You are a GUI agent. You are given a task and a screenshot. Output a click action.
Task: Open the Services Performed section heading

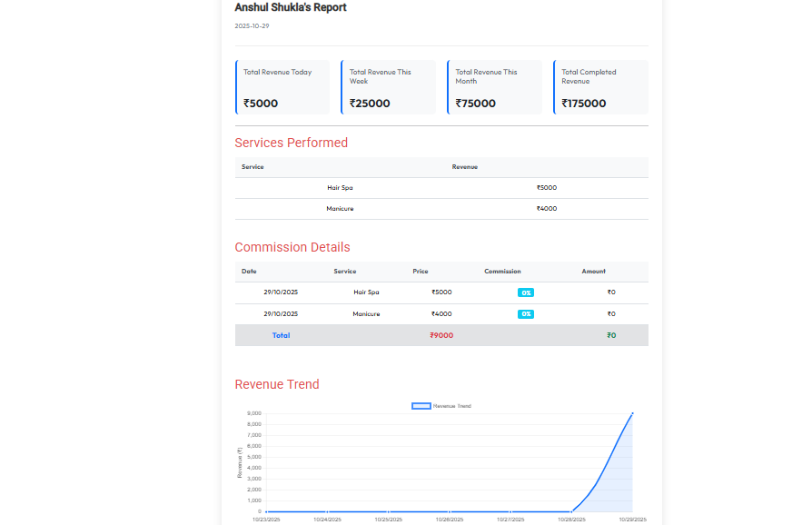click(291, 143)
